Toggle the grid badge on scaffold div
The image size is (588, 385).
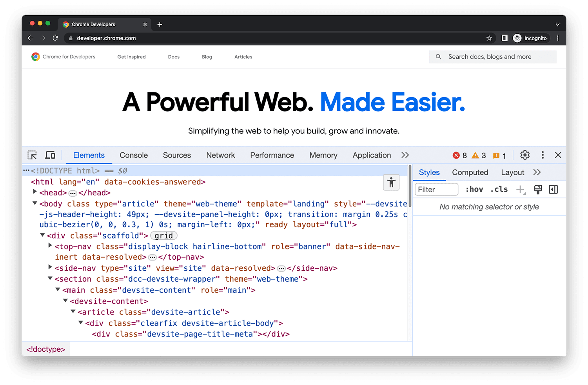[x=163, y=235]
